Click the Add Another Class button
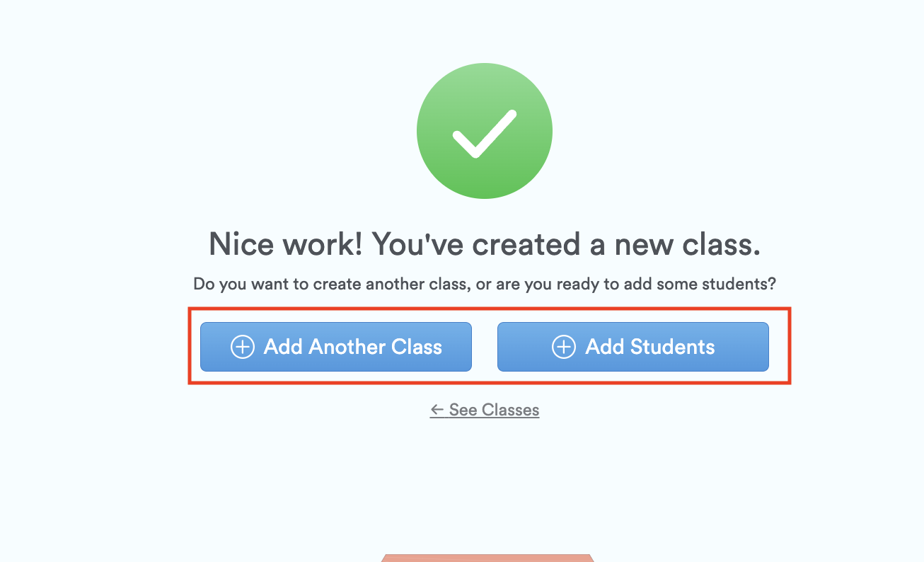 (335, 347)
